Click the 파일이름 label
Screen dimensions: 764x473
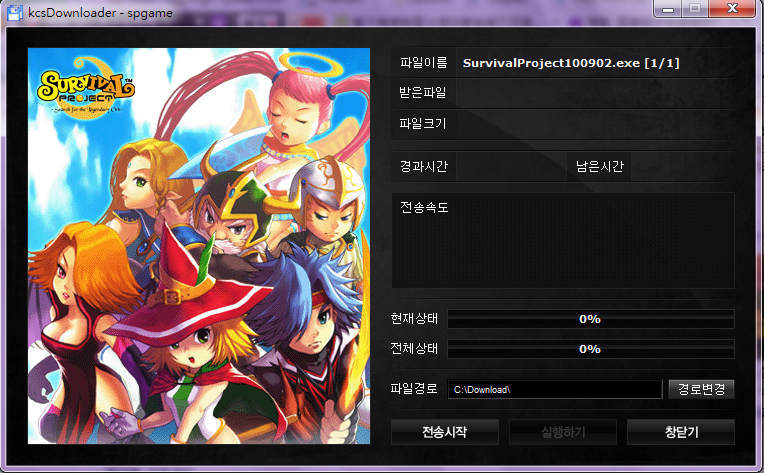(423, 62)
